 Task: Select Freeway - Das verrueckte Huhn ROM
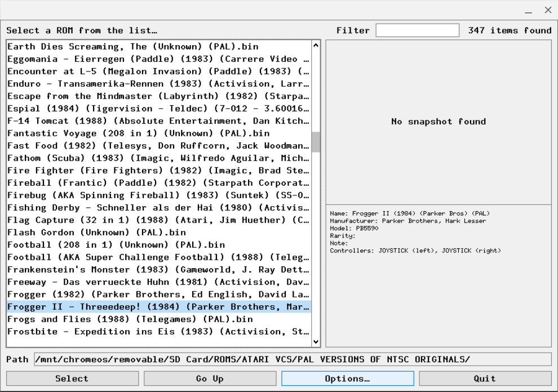(159, 282)
